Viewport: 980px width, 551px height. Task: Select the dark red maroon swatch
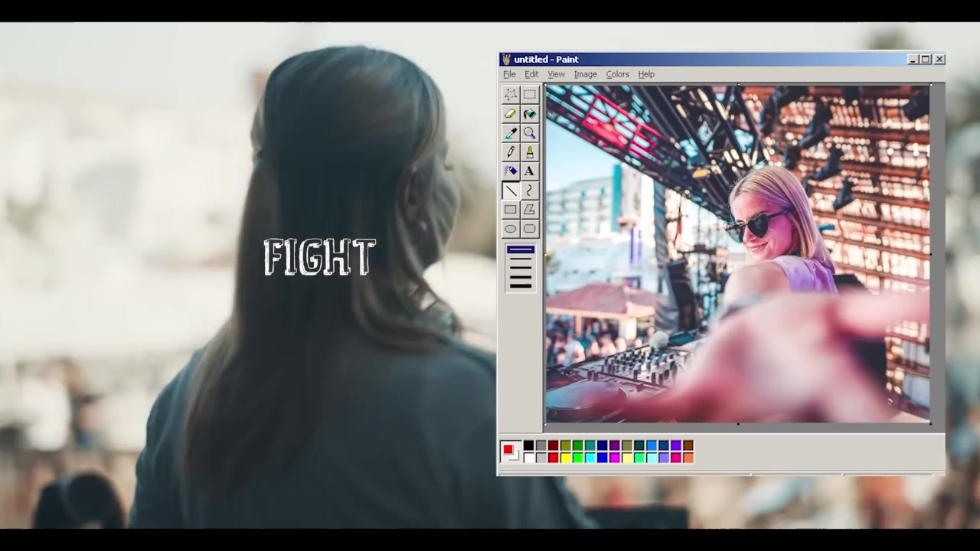coord(554,445)
